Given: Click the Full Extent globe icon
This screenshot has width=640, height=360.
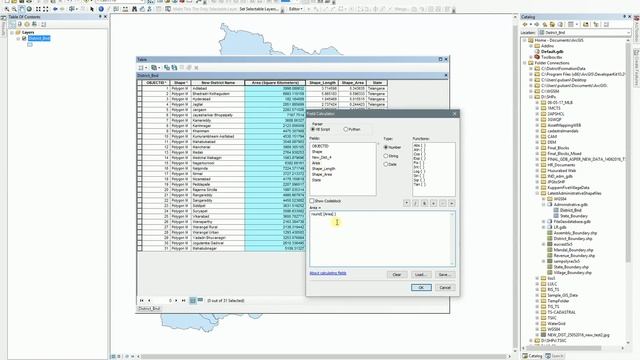Looking at the screenshot, I should 29,9.
